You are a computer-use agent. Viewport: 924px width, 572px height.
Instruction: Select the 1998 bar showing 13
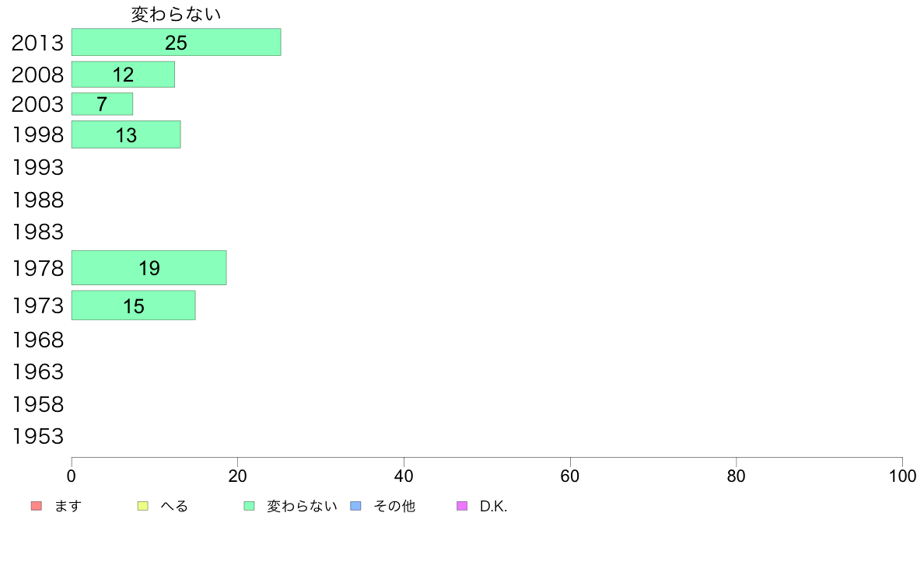(126, 135)
